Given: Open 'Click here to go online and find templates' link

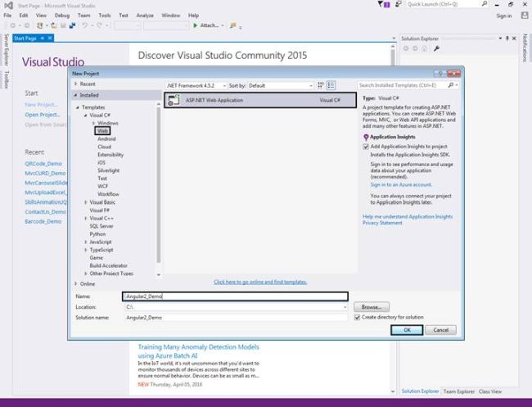Looking at the screenshot, I should pyautogui.click(x=260, y=282).
